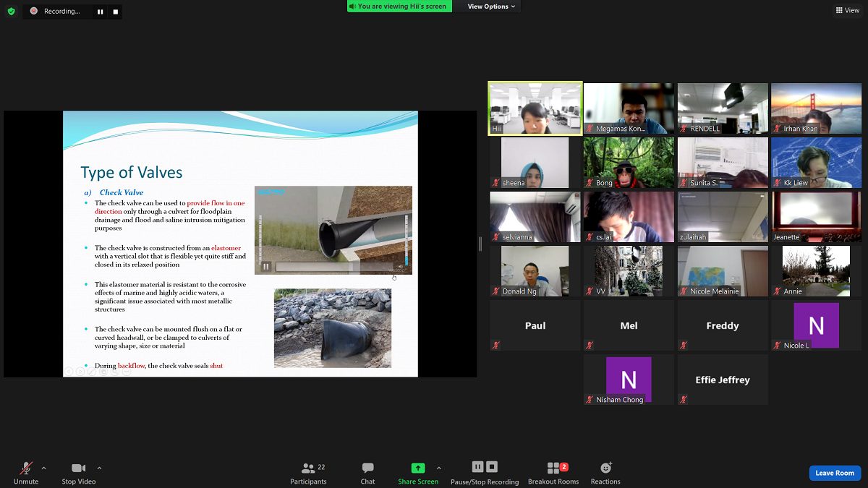Pause the check valve video on the slide
Viewport: 868px width, 488px height.
coord(265,267)
